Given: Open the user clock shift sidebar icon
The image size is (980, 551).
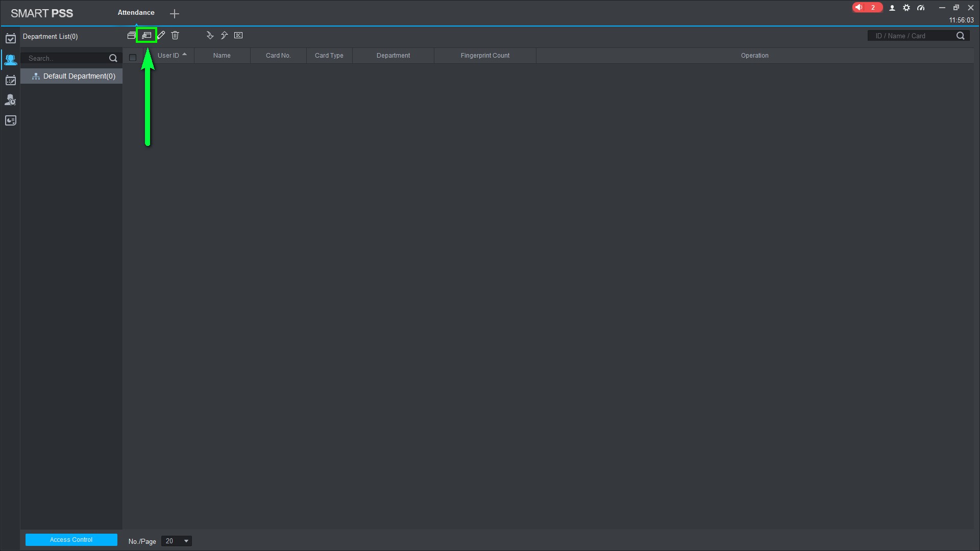Looking at the screenshot, I should click(10, 100).
